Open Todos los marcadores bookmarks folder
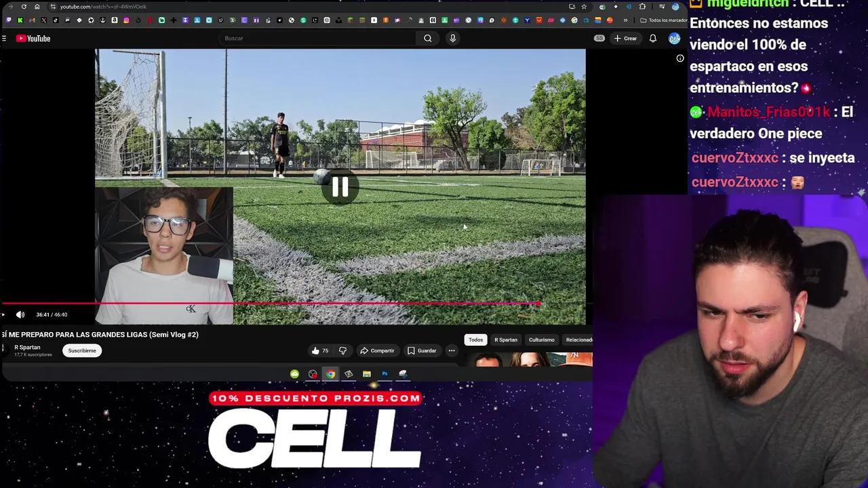Viewport: 868px width, 488px height. (663, 20)
